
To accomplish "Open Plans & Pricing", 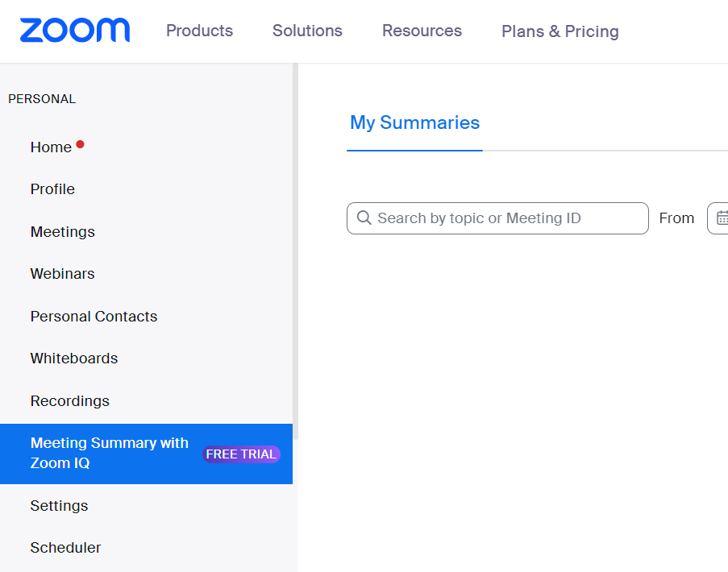I will 560,31.
